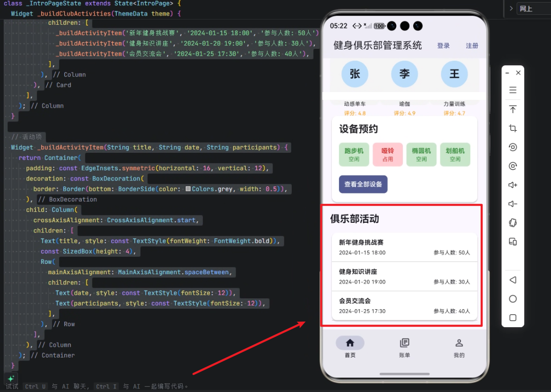Image resolution: width=551 pixels, height=392 pixels.
Task: Click the multi-screen mirroring icon
Action: point(513,241)
